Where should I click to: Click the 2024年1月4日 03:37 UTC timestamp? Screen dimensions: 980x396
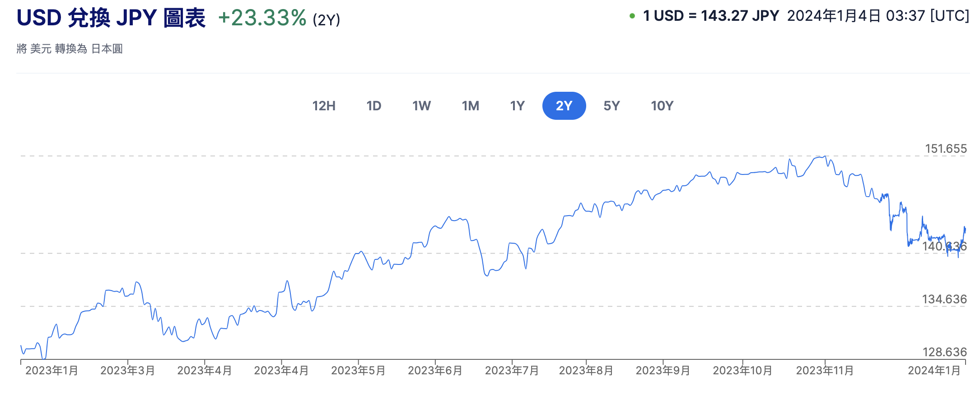point(878,16)
